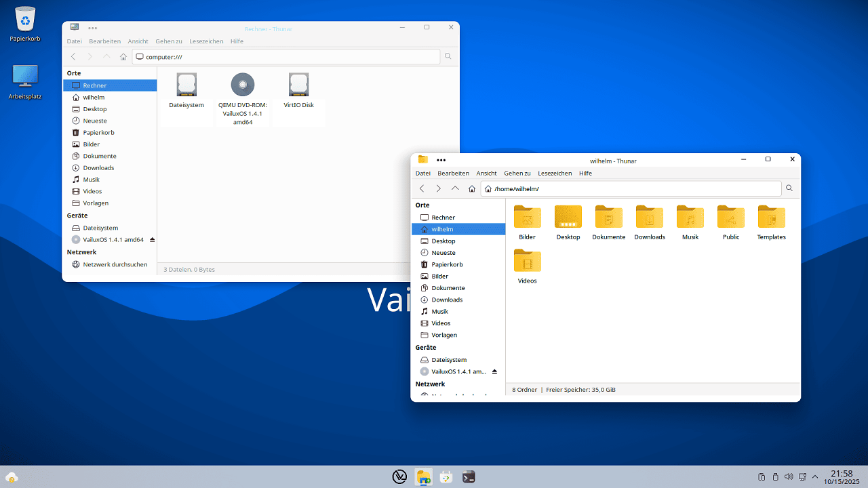Image resolution: width=868 pixels, height=488 pixels.
Task: Select wilhelm in Rechner window sidebar
Action: coord(110,98)
